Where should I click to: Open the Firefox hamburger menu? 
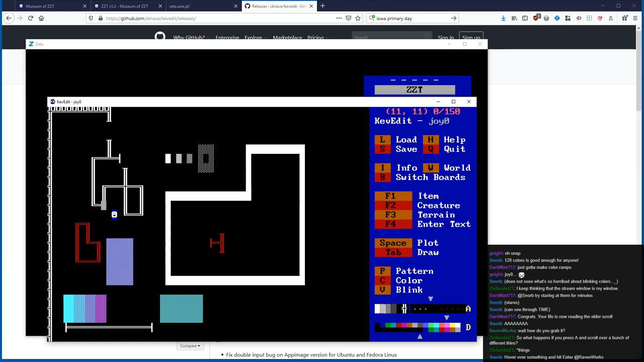(x=635, y=18)
